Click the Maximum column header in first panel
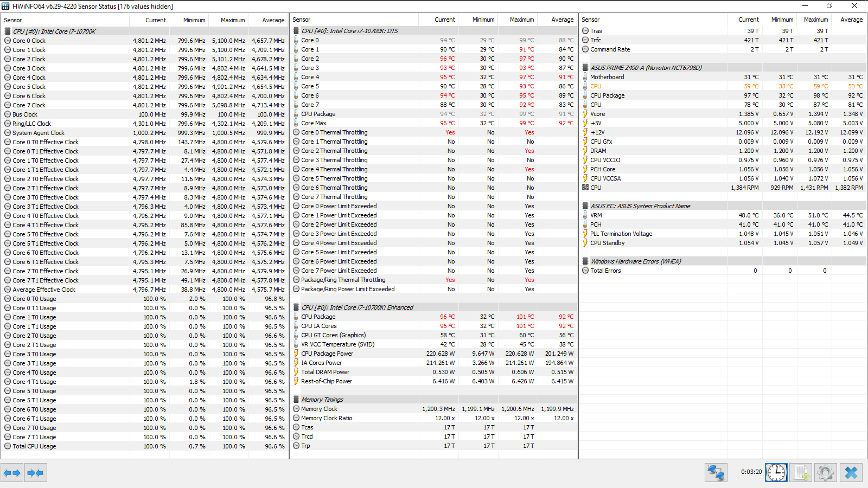868x488 pixels. point(229,20)
